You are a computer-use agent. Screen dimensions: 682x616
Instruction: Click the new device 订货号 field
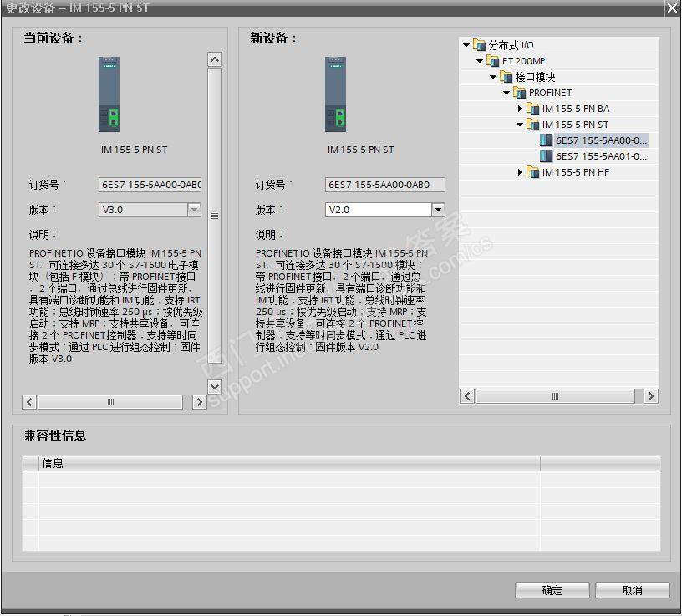pos(385,185)
